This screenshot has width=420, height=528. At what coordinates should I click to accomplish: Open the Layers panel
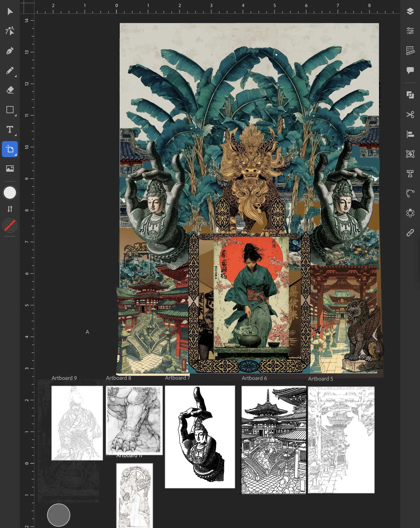(410, 11)
